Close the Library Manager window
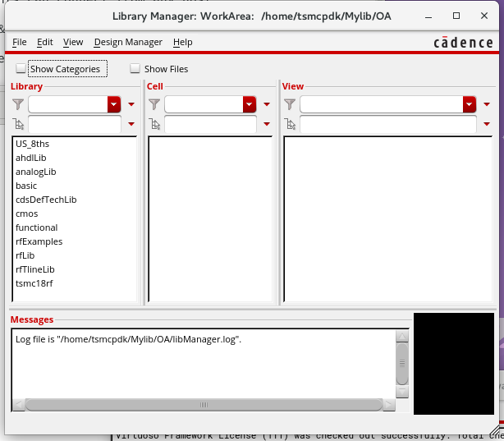504x441 pixels. pyautogui.click(x=484, y=16)
